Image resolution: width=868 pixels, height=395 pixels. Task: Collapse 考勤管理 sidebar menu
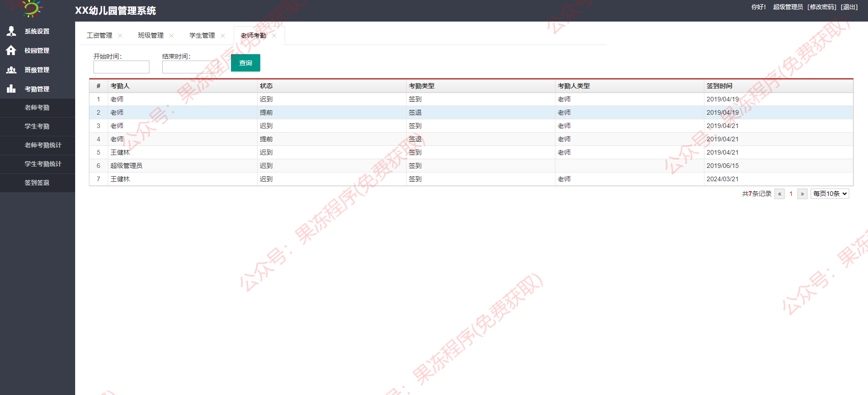tap(37, 89)
